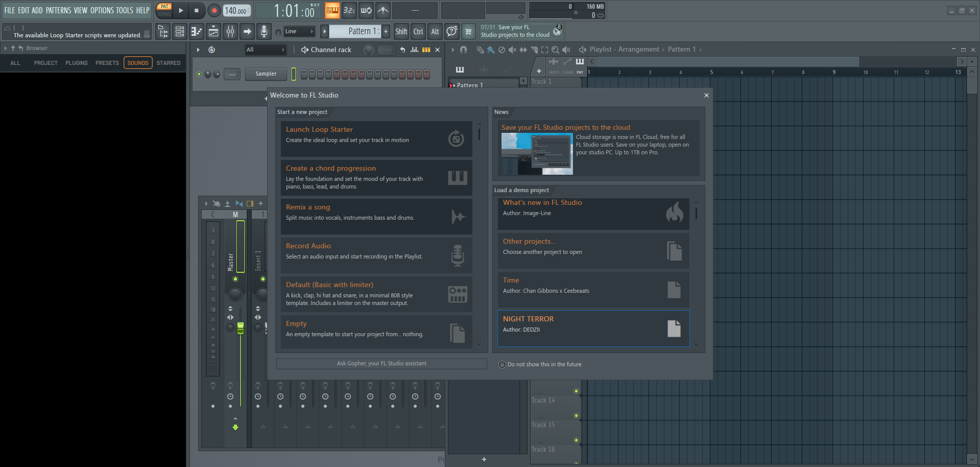Screen dimensions: 980x467
Task: Open the PATTERNS menu
Action: coord(58,10)
